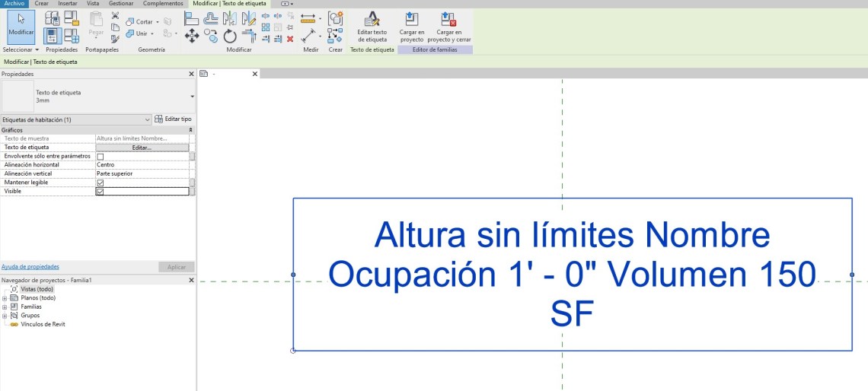Open the Vista ribbon tab
Screen dimensions: 868x391
point(92,4)
